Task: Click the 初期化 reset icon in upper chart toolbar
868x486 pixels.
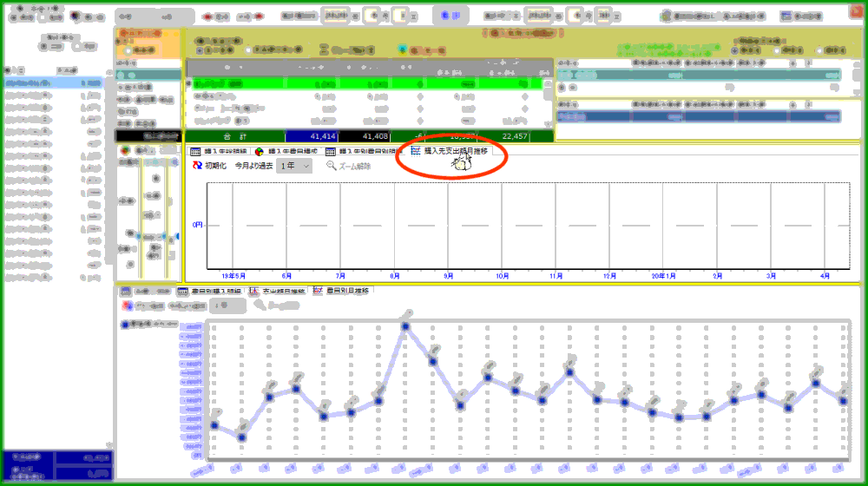Action: [x=198, y=166]
